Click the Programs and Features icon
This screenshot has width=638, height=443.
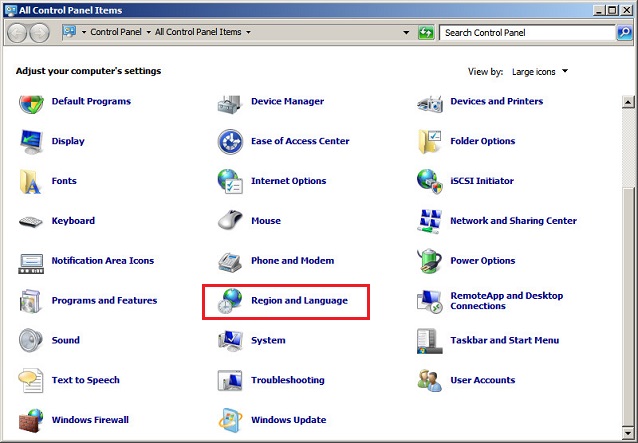click(x=31, y=301)
